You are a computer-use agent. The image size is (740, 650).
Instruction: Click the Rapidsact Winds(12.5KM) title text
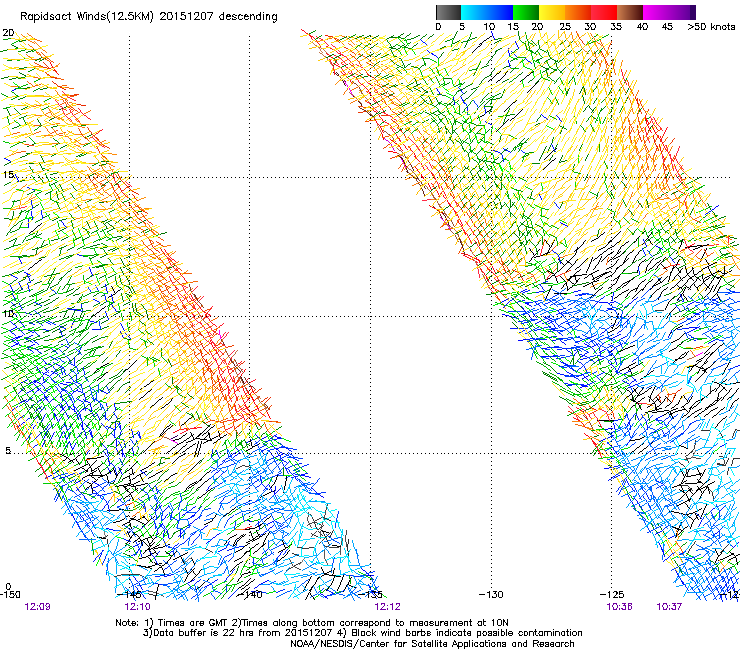click(149, 17)
